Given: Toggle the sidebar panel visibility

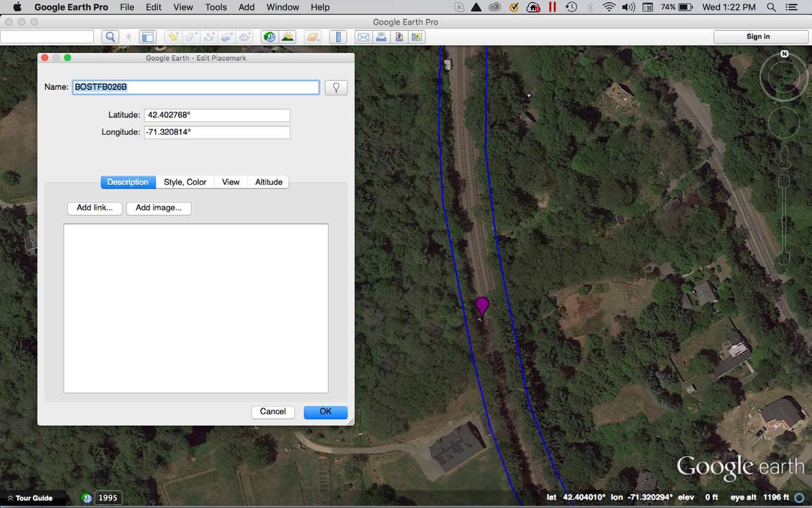Looking at the screenshot, I should [147, 37].
